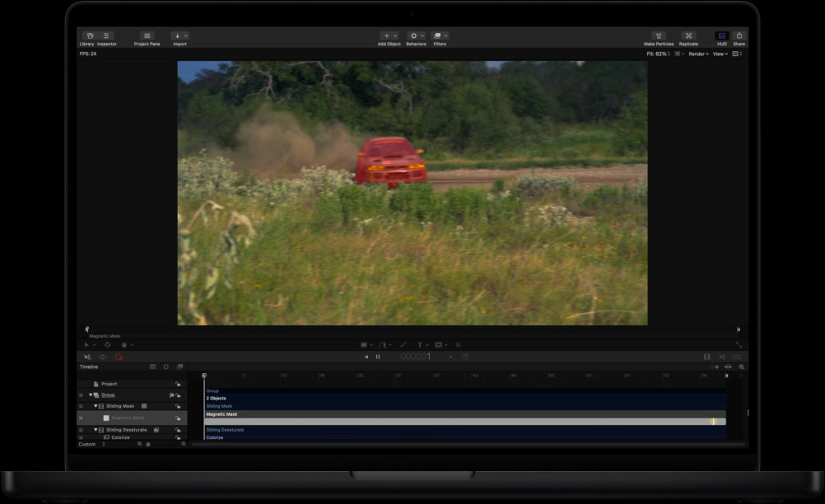This screenshot has width=825, height=504.
Task: Open the Filters popup
Action: point(440,36)
